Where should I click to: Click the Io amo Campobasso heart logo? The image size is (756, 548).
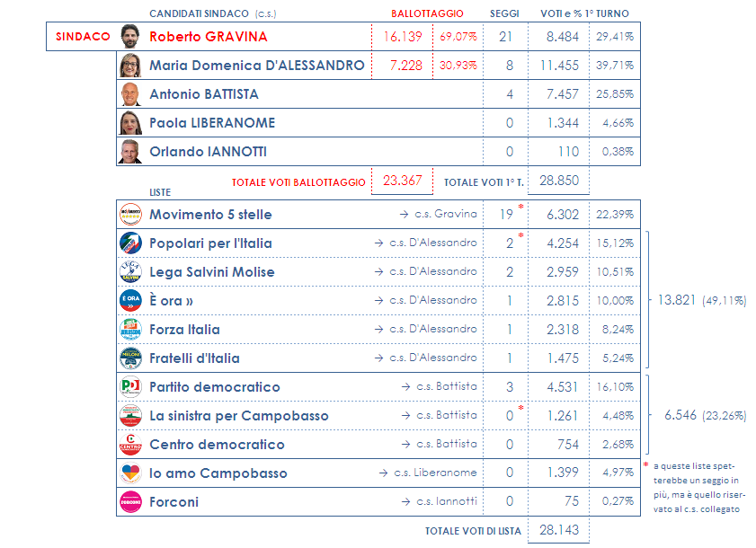click(130, 473)
